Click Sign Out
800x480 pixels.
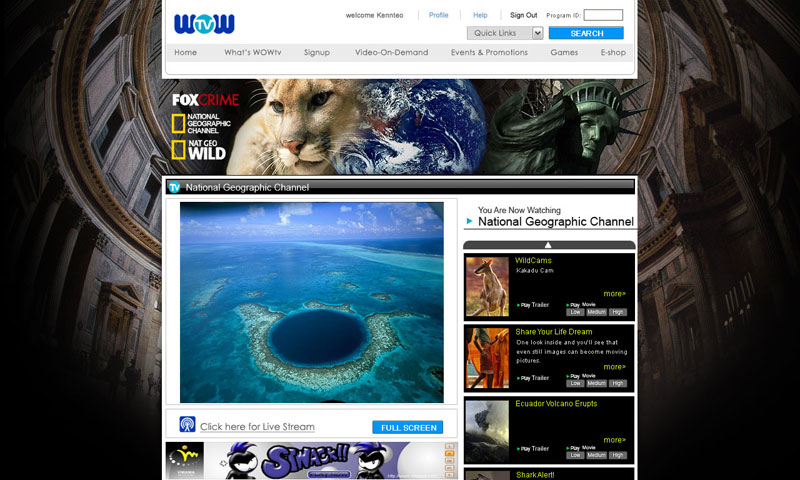[523, 15]
